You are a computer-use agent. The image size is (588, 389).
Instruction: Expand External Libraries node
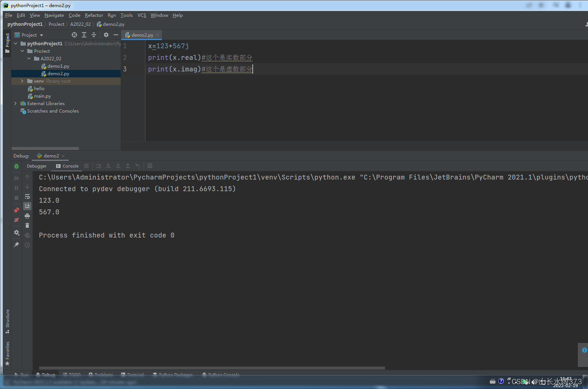point(16,104)
